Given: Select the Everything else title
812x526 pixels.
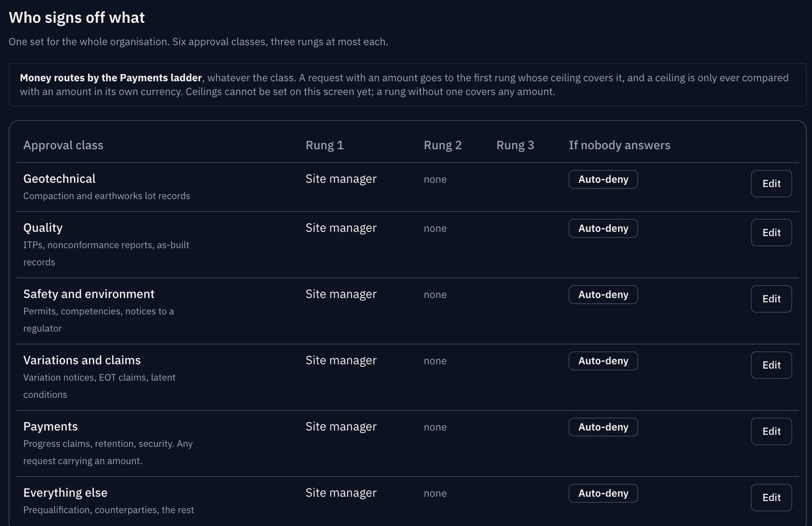Looking at the screenshot, I should 65,492.
